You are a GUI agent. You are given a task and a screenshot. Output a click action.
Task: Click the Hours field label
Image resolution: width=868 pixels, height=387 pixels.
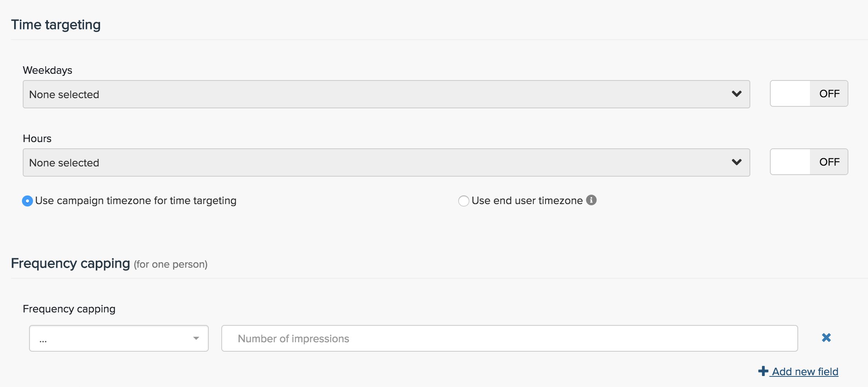click(37, 139)
